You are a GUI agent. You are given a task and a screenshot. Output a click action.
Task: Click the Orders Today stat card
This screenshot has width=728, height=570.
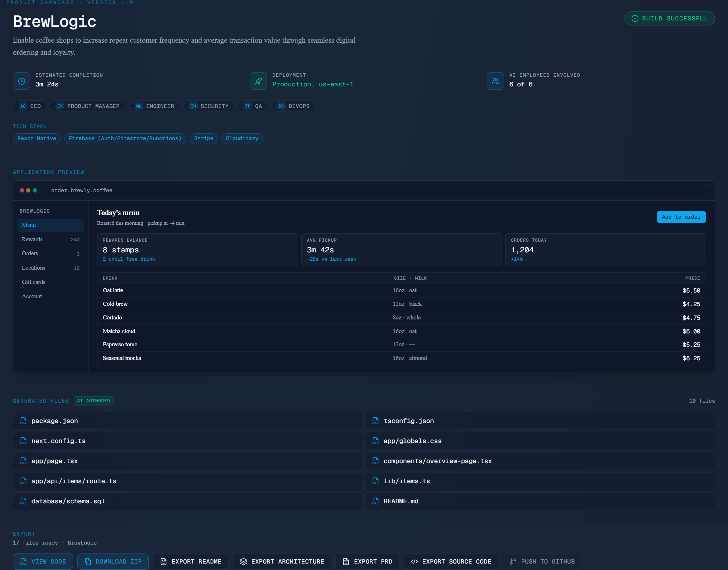pyautogui.click(x=605, y=250)
